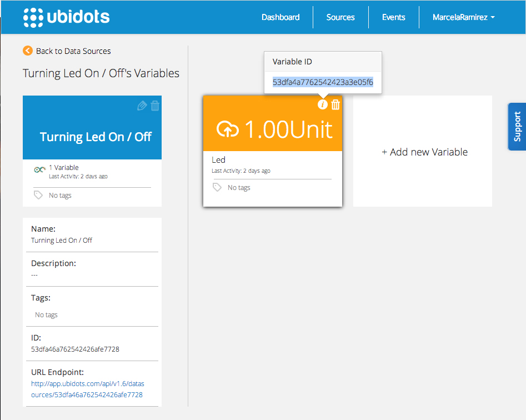Select the highlighted Variable ID value
Viewport: 526px width, 420px height.
[x=323, y=82]
